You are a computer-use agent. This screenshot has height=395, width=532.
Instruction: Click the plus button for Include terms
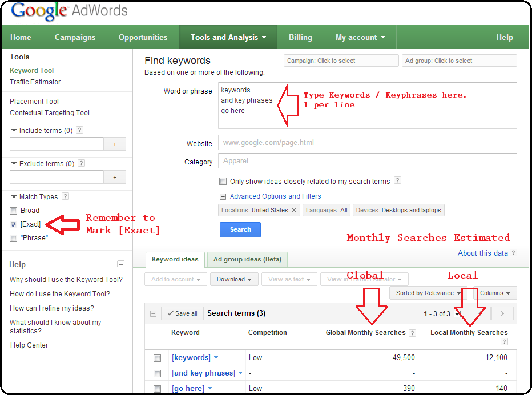pos(115,144)
